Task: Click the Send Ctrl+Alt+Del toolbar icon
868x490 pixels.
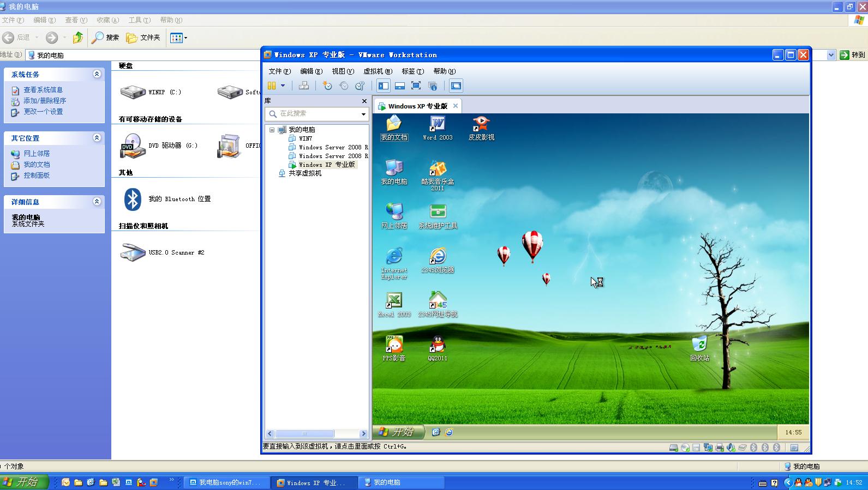Action: 304,86
